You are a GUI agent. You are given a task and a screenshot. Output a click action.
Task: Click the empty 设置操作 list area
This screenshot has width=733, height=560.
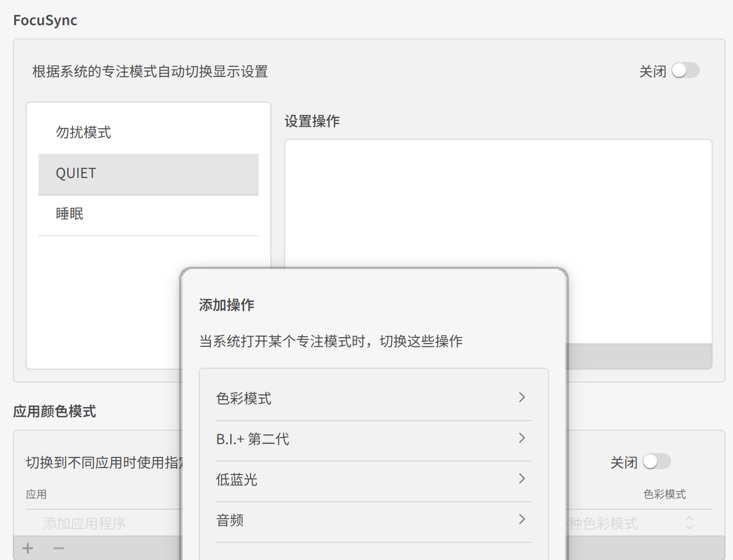(498, 242)
